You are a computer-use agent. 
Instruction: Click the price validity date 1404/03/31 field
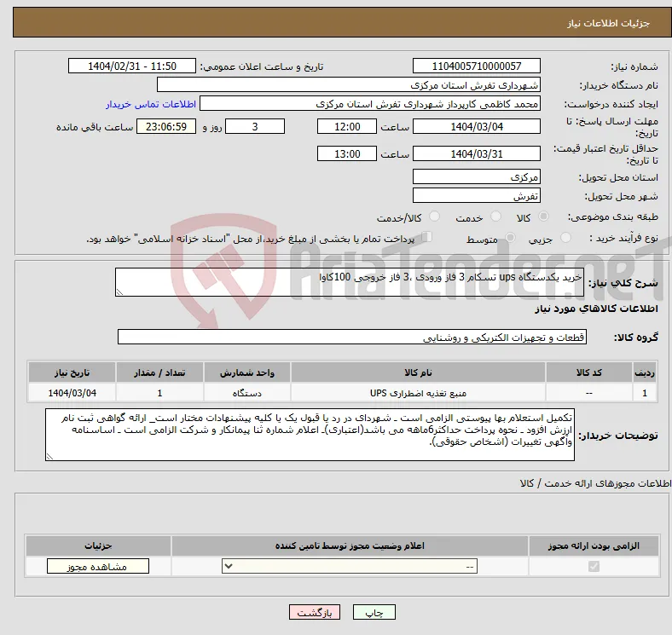(476, 153)
